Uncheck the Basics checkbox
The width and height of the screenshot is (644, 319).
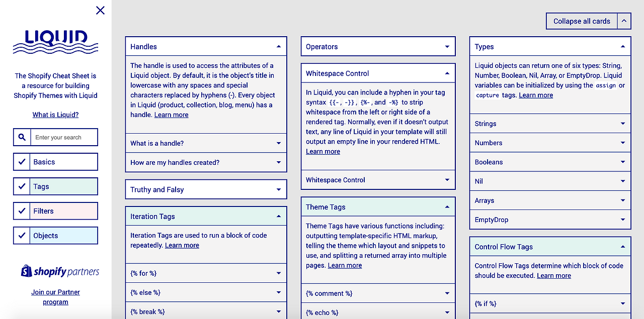tap(22, 161)
